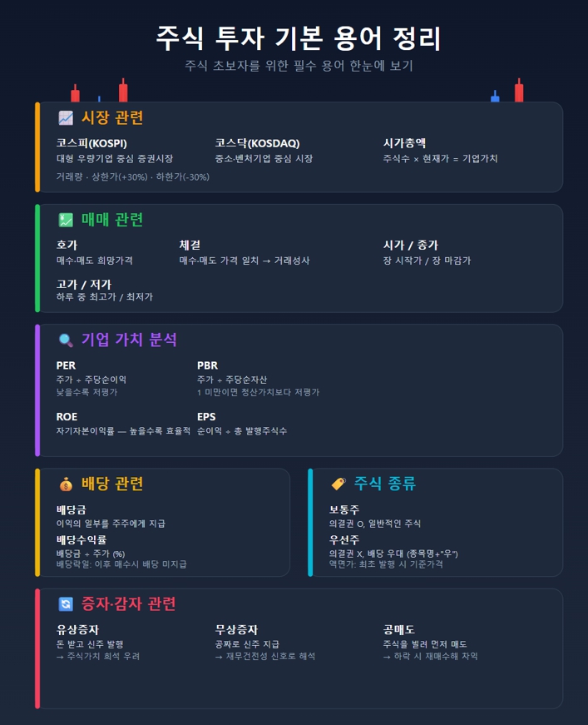Click the 공매도 term heading

coord(398,630)
